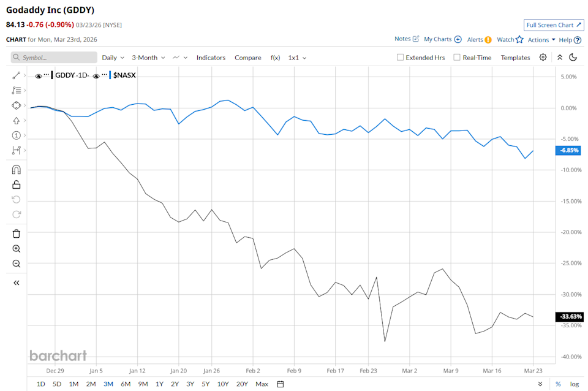588x391 pixels.
Task: Open the Daily frequency dropdown
Action: pyautogui.click(x=113, y=58)
